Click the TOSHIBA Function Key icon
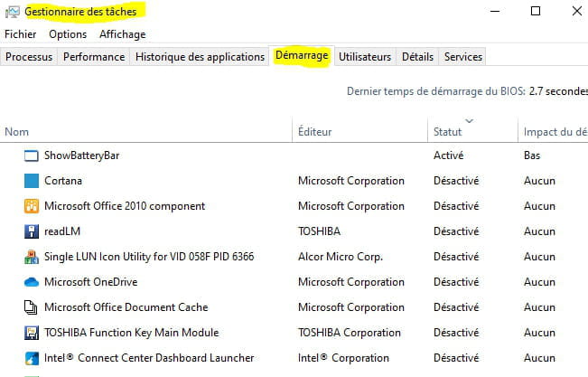 (x=31, y=333)
